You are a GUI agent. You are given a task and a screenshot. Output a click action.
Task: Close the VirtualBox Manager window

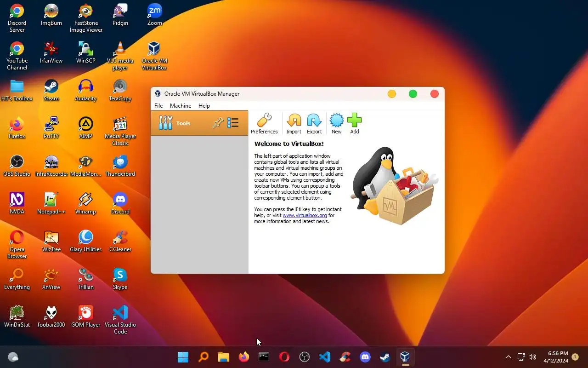[435, 94]
